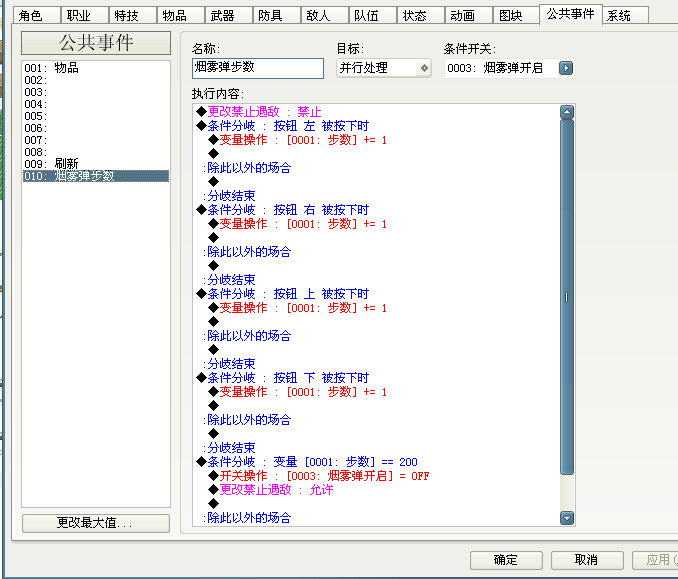The height and width of the screenshot is (579, 678).
Task: Select empty common event 006
Action: tap(96, 128)
